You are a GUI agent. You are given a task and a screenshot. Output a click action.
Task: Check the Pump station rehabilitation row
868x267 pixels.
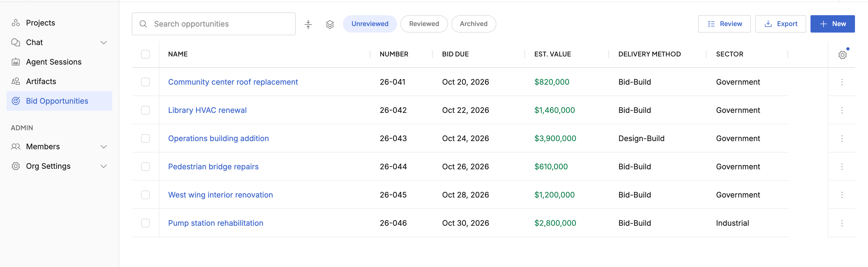pyautogui.click(x=145, y=223)
